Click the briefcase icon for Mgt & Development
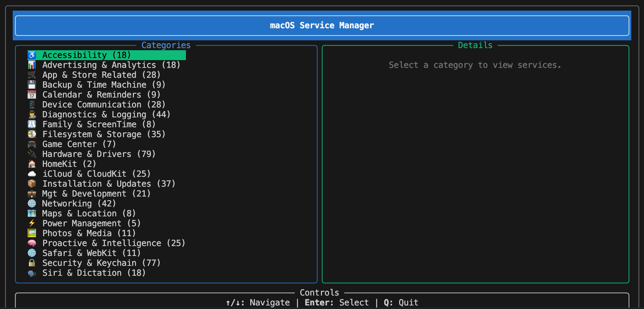 32,193
